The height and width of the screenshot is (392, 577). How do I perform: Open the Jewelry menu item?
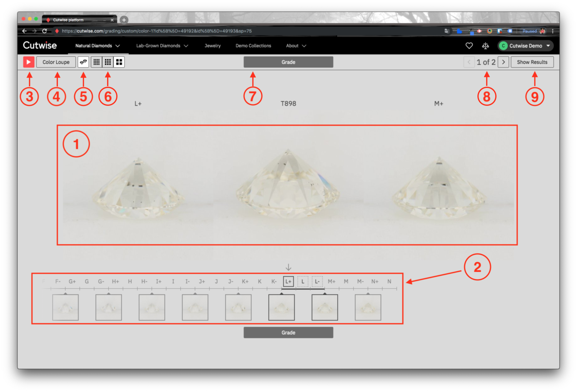click(x=213, y=46)
